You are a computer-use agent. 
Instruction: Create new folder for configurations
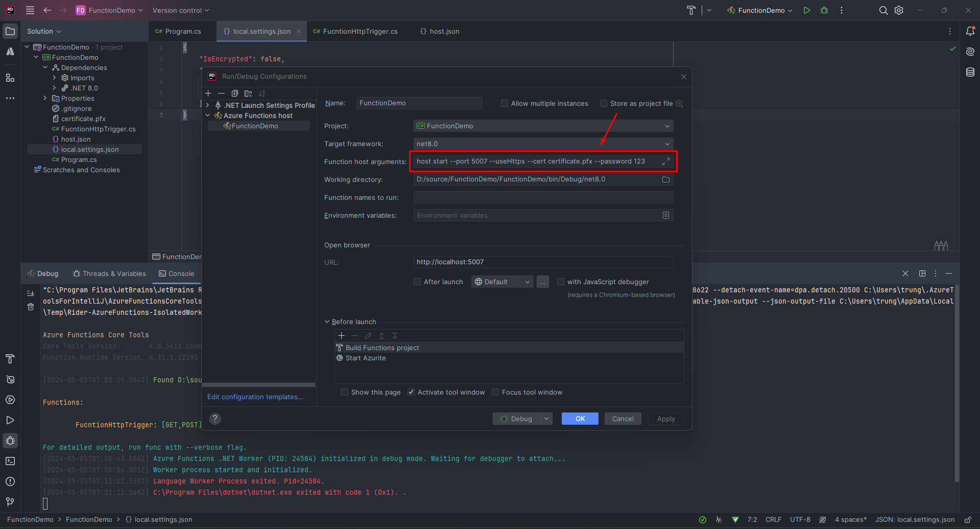[x=248, y=94]
